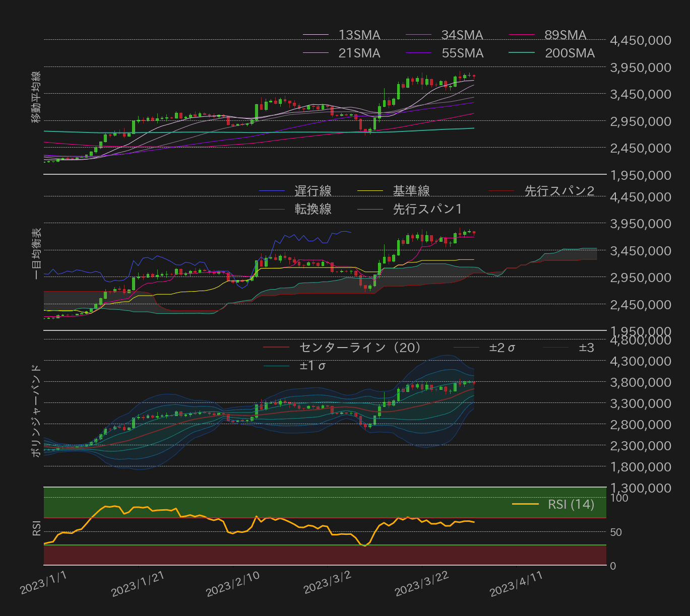Select the 基準線 yellow legend icon
Image resolution: width=690 pixels, height=616 pixels.
coord(370,191)
